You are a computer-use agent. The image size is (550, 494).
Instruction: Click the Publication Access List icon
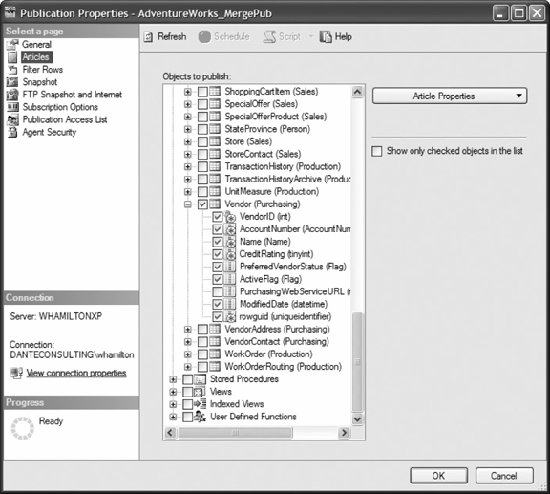13,120
